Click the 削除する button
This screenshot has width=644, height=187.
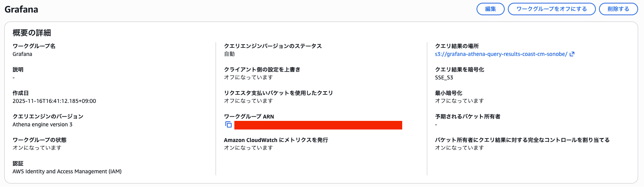click(x=618, y=9)
